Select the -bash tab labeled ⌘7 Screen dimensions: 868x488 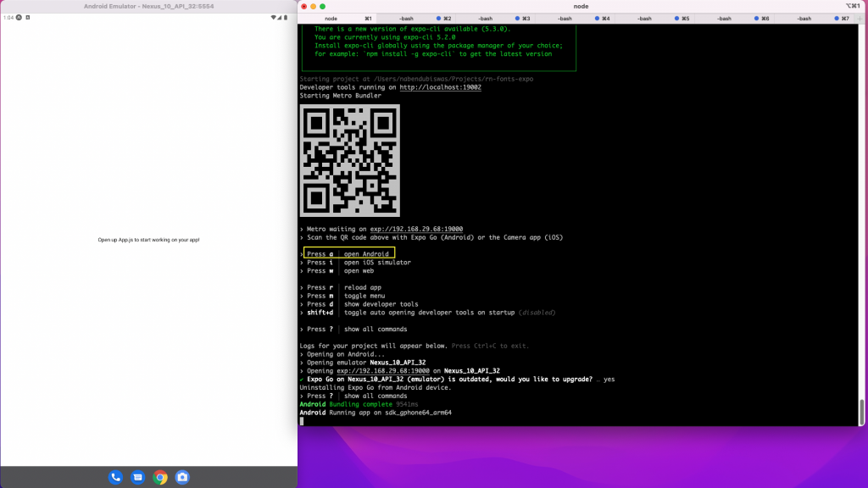click(x=804, y=18)
